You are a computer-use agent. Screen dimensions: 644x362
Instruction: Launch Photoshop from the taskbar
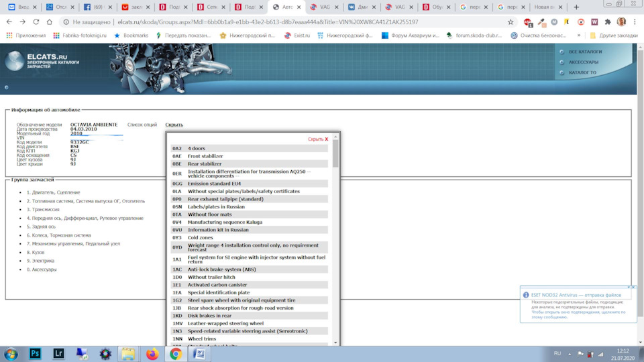(x=35, y=353)
